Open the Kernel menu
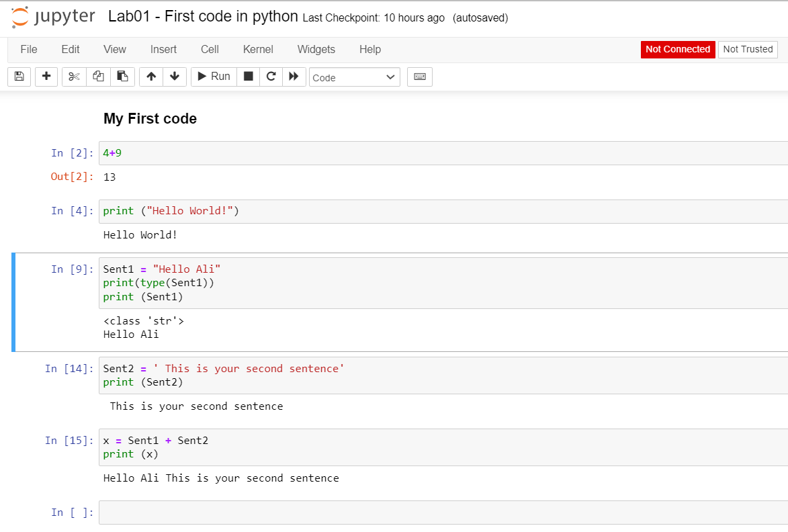 (x=258, y=49)
